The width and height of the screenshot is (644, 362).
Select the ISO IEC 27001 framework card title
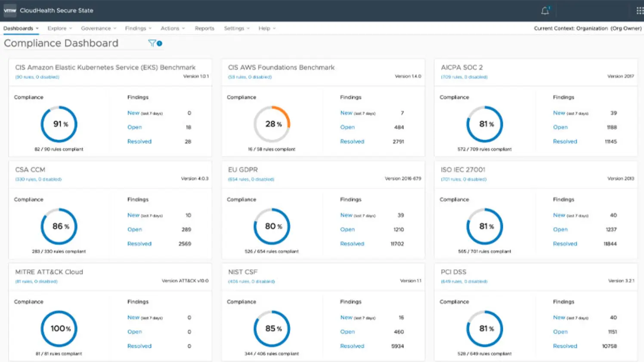[x=463, y=170]
